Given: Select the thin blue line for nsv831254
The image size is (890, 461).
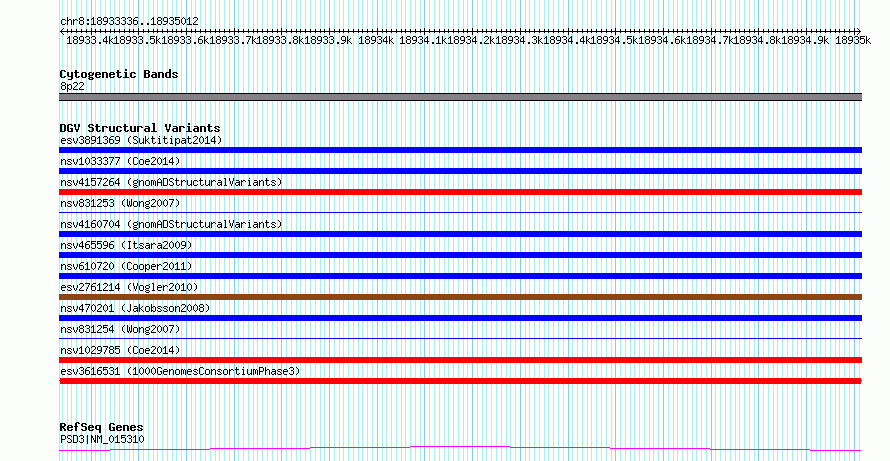Looking at the screenshot, I should (x=460, y=338).
